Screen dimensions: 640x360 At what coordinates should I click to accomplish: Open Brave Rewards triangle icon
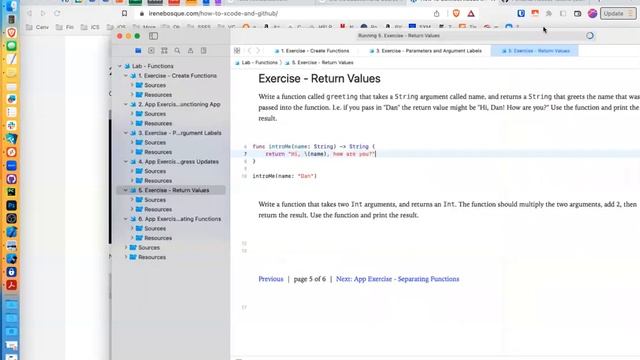click(x=471, y=13)
